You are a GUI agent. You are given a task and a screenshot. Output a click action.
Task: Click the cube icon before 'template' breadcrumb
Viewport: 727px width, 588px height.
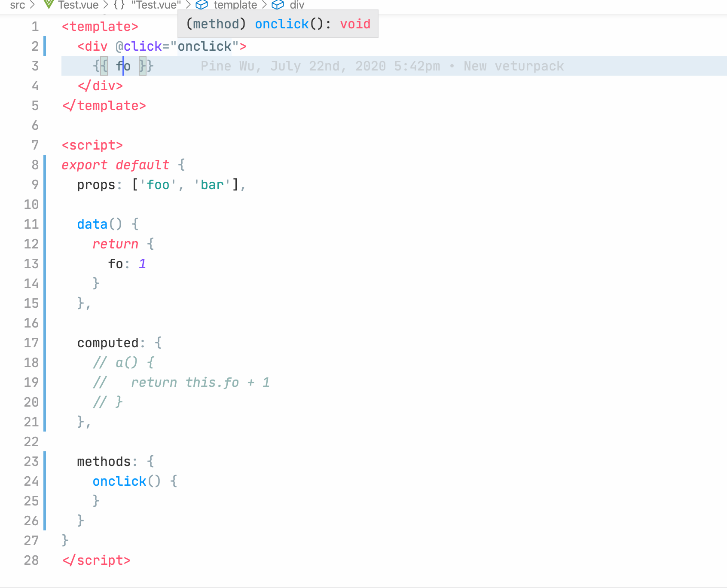(202, 5)
